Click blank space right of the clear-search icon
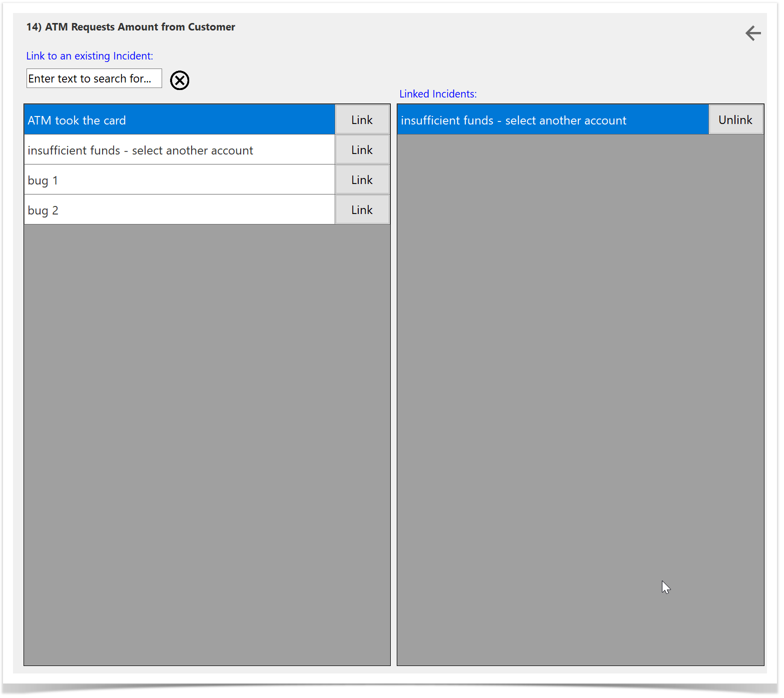This screenshot has height=698, width=784. [280, 80]
